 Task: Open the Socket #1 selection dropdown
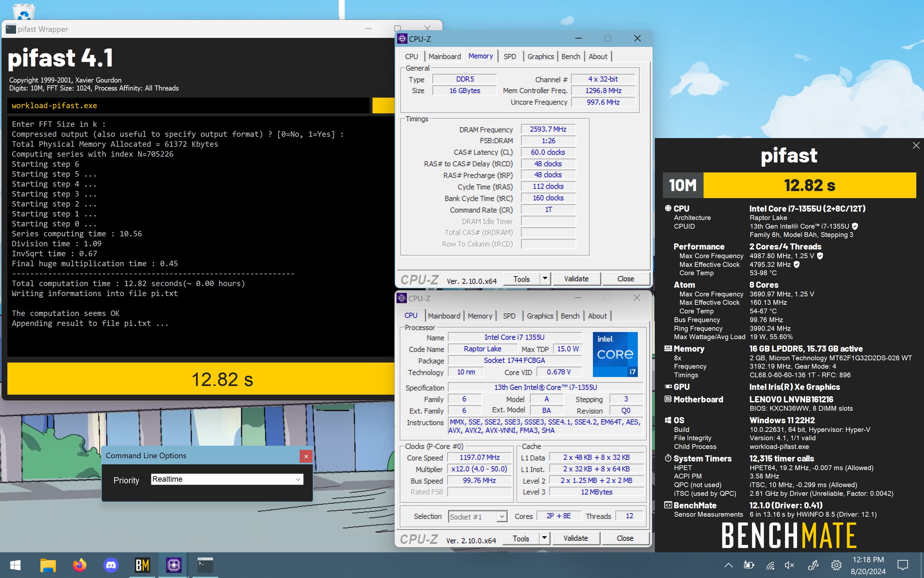click(x=478, y=517)
